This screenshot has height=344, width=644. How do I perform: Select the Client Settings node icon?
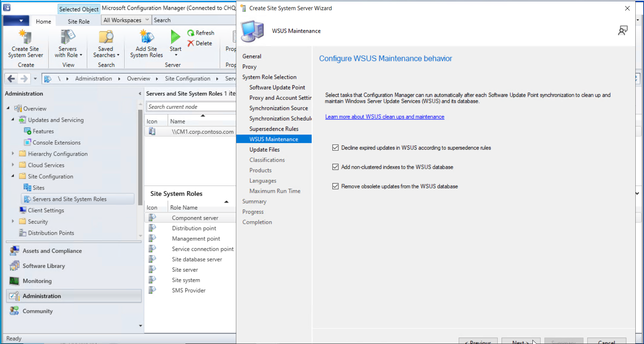pyautogui.click(x=23, y=210)
